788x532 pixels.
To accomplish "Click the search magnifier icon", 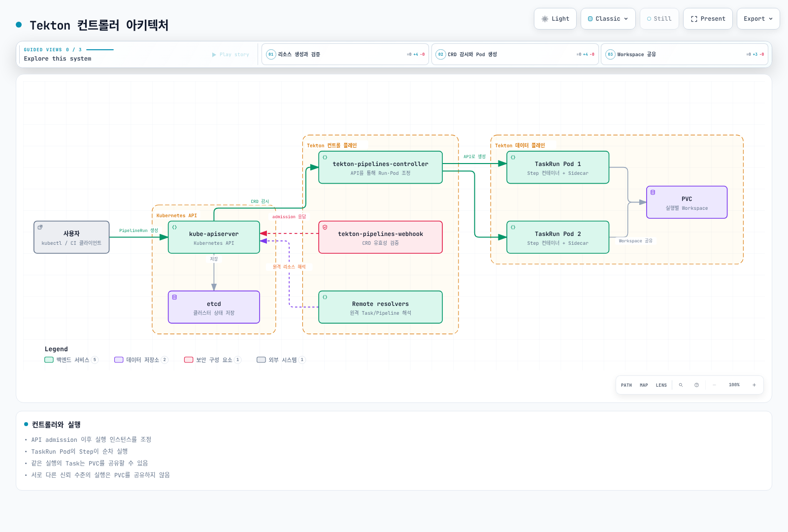I will [681, 385].
